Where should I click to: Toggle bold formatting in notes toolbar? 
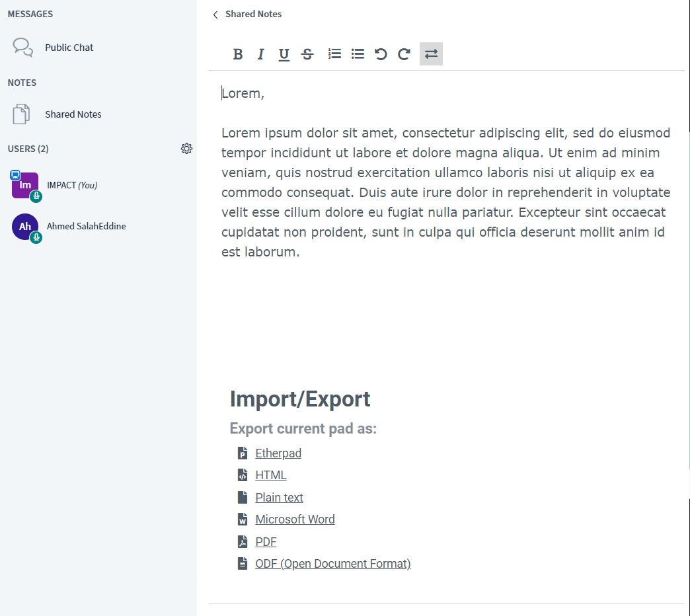coord(238,54)
